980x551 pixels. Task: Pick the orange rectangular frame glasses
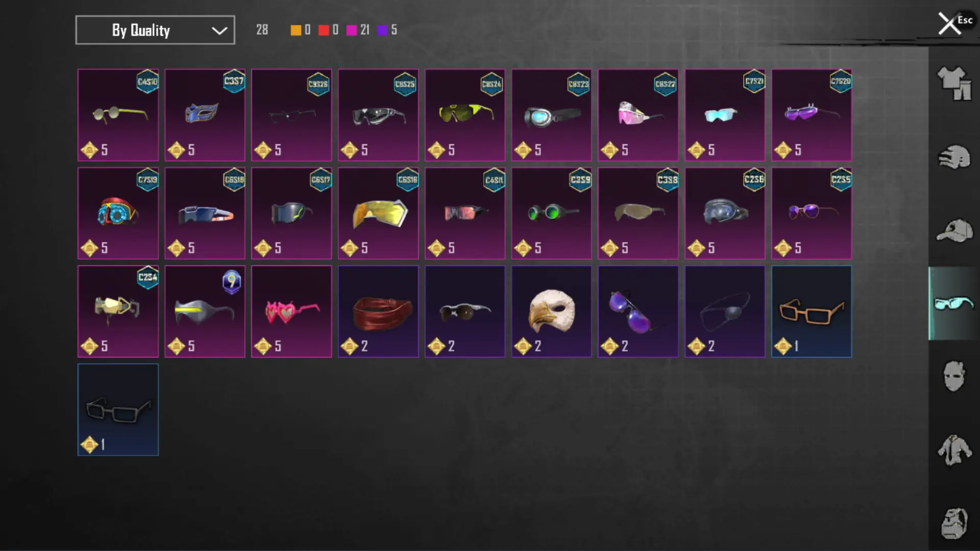click(x=812, y=311)
